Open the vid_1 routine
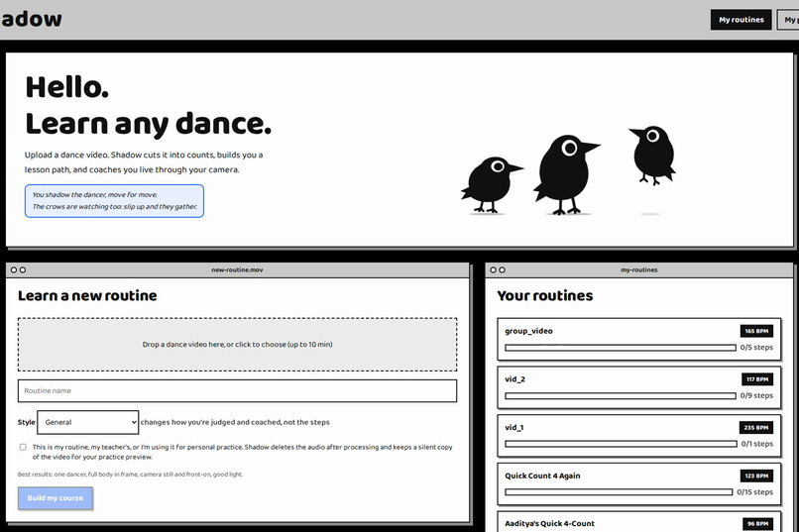This screenshot has width=799, height=532. click(x=639, y=436)
